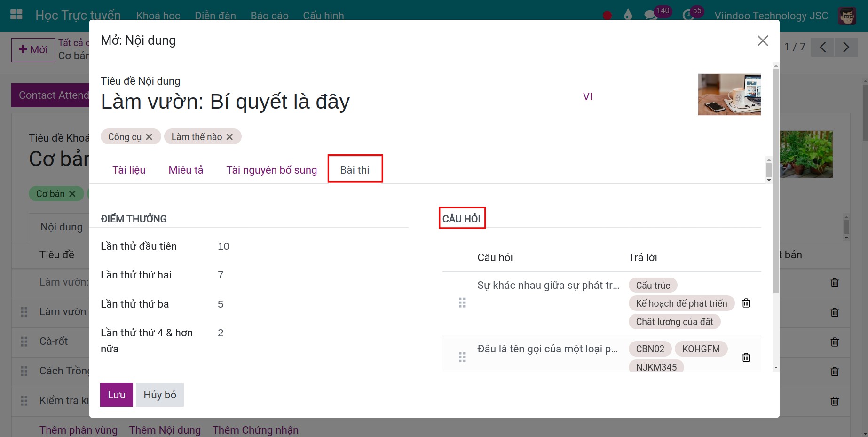868x437 pixels.
Task: Grab drag handle of second question row
Action: coord(462,358)
